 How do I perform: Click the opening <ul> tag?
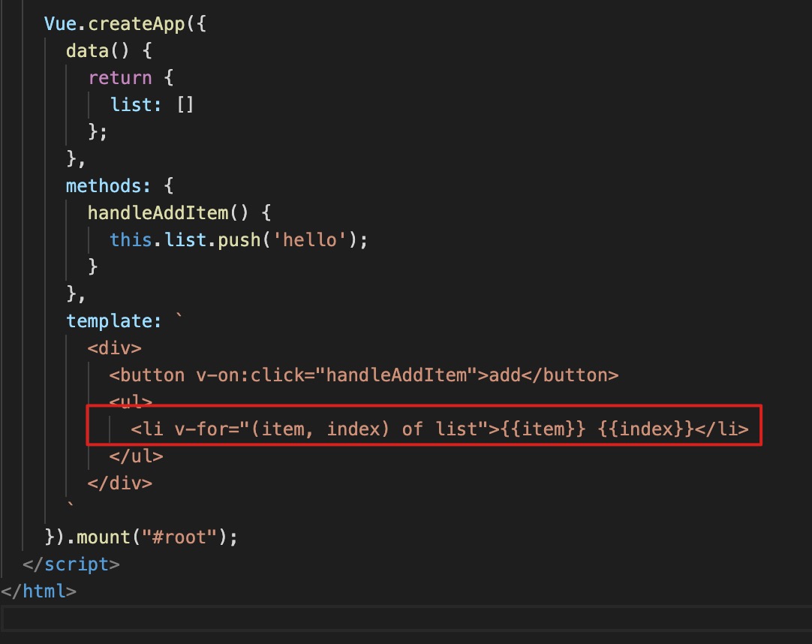pyautogui.click(x=131, y=401)
